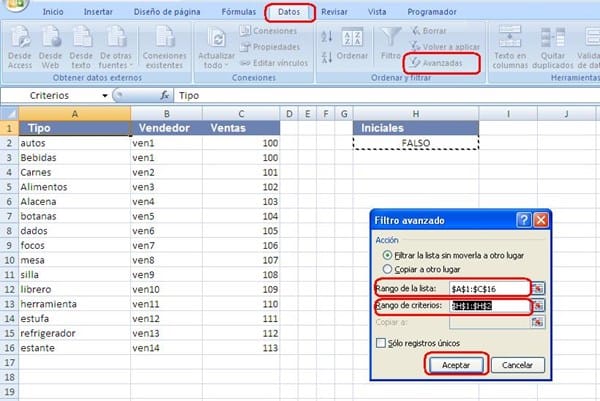Click range selector beside Rango de la lista

point(538,288)
